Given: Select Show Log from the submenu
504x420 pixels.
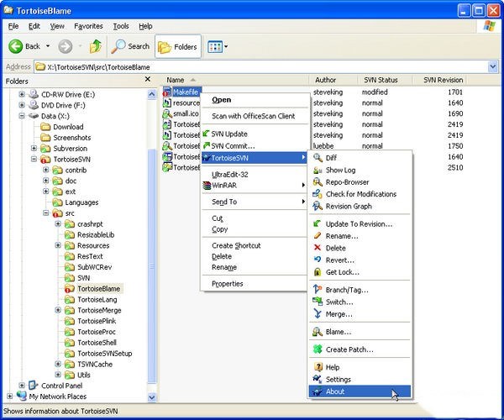Looking at the screenshot, I should pyautogui.click(x=340, y=170).
